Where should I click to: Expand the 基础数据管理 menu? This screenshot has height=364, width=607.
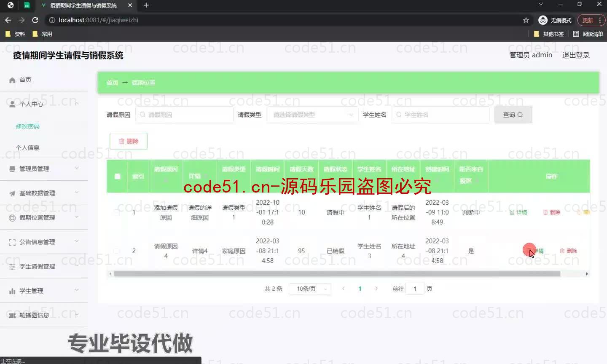(x=77, y=193)
